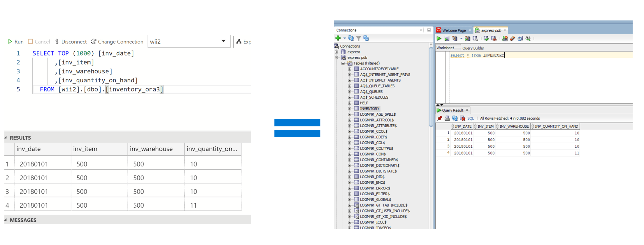Refresh the query result grid
This screenshot has height=245, width=644.
pyautogui.click(x=455, y=118)
